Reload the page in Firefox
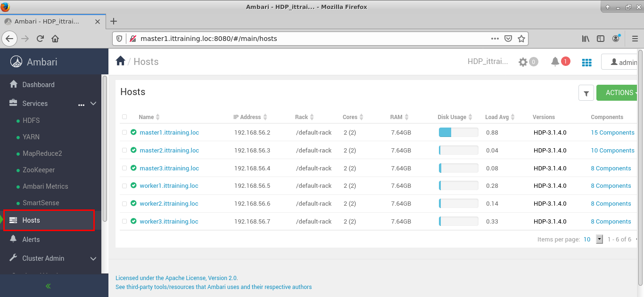The height and width of the screenshot is (297, 644). [x=40, y=39]
